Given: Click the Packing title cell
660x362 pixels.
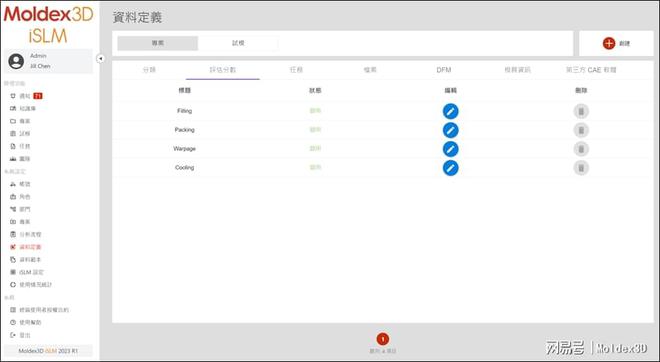Looking at the screenshot, I should coord(184,130).
